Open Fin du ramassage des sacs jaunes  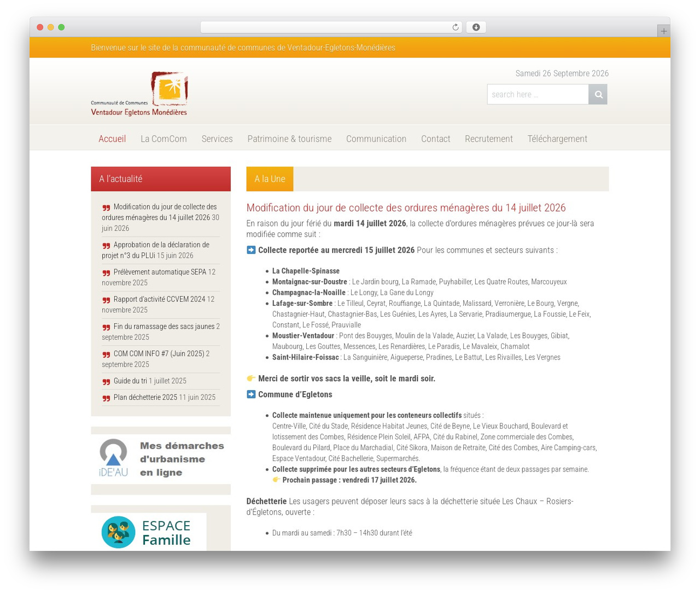[164, 327]
